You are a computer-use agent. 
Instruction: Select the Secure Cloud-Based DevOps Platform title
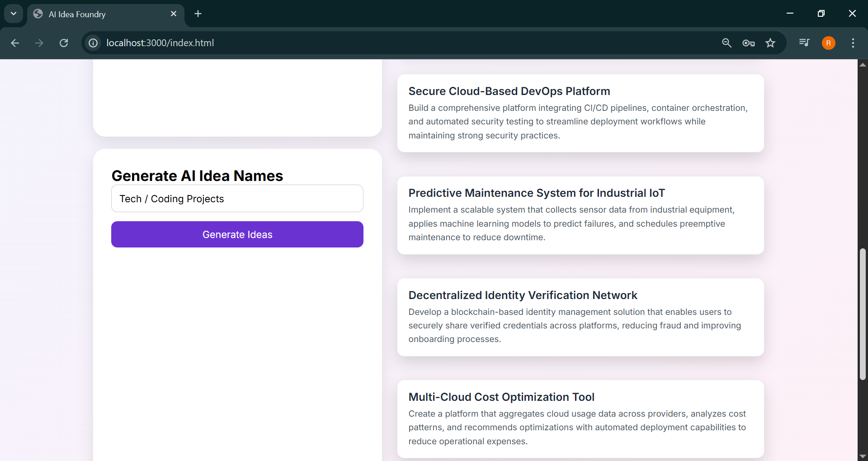point(509,91)
